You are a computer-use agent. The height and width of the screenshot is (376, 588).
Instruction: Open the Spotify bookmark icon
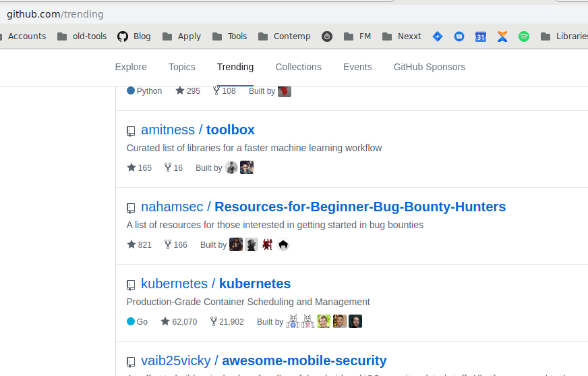524,36
